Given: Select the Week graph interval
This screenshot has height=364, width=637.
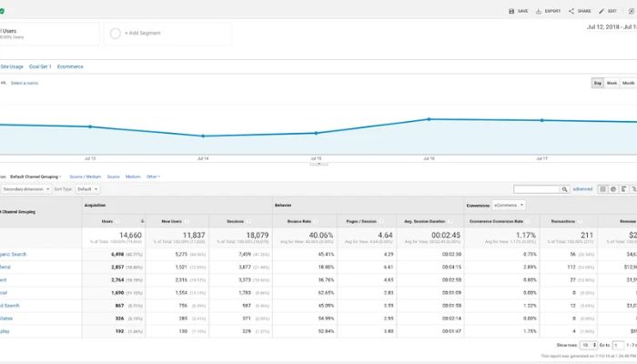Looking at the screenshot, I should coord(612,84).
